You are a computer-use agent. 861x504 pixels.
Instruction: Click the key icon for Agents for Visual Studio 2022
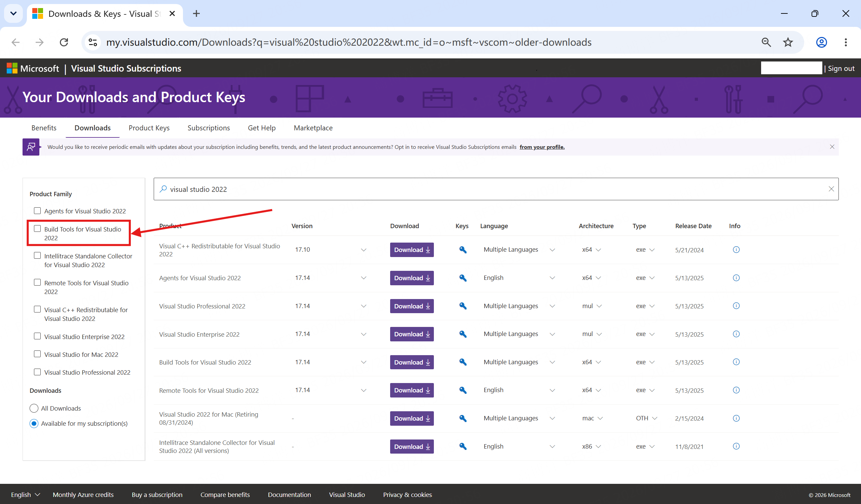coord(462,278)
